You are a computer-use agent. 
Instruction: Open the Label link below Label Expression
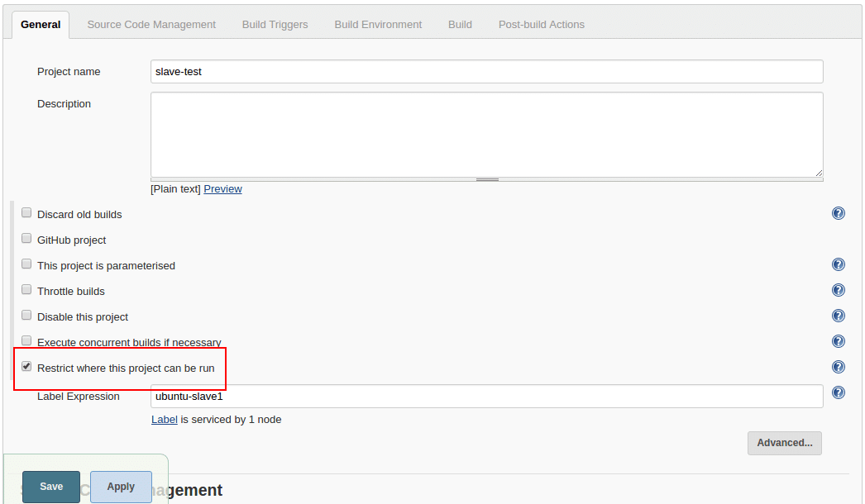tap(164, 419)
